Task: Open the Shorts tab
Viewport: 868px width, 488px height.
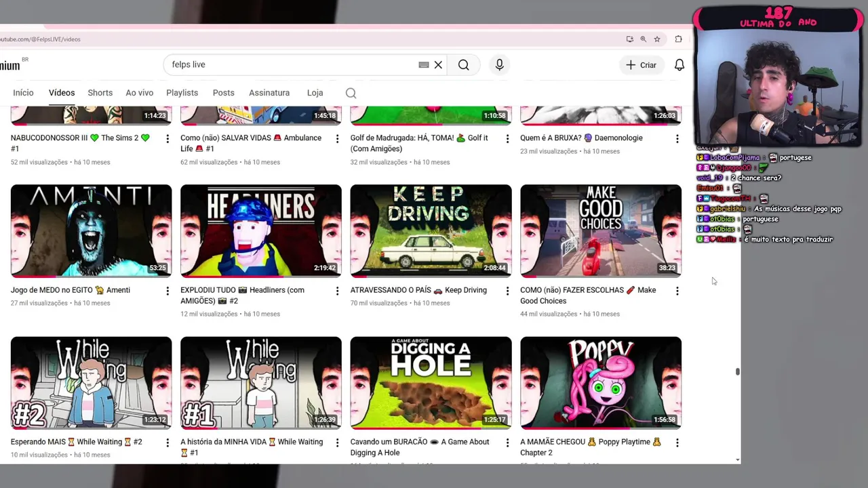Action: click(x=100, y=93)
